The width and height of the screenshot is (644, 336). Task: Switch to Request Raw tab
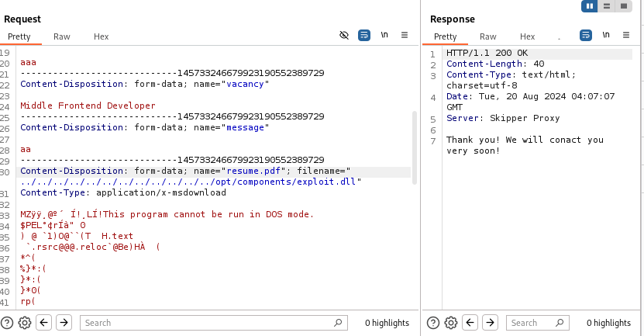(61, 36)
